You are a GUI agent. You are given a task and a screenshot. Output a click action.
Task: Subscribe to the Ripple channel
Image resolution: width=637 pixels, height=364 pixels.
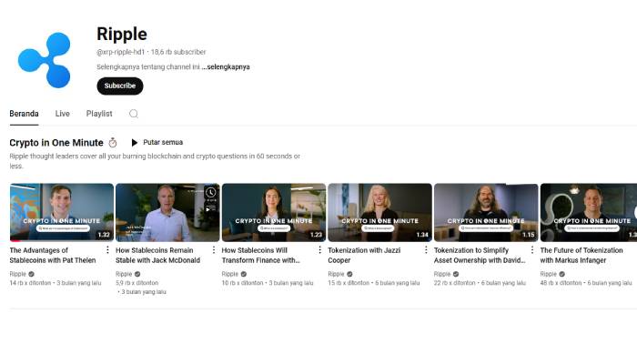(120, 86)
